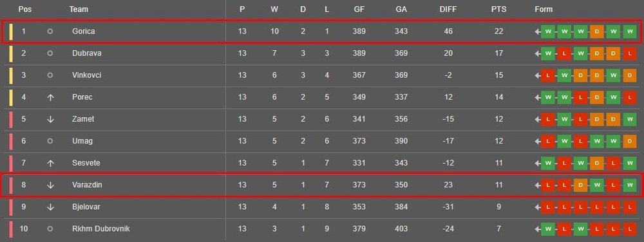Click the left form arrow in Gorica's row
The image size is (644, 242).
[x=537, y=32]
